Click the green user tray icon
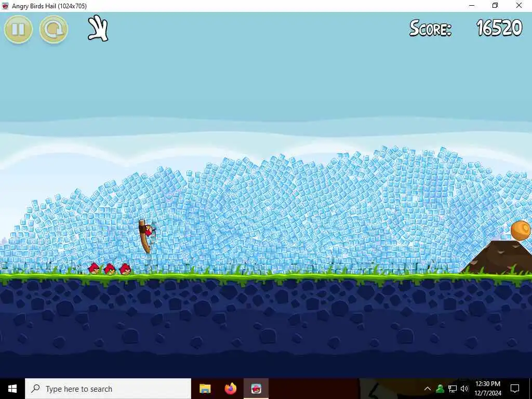Screen dimensions: 532x399 pyautogui.click(x=440, y=389)
